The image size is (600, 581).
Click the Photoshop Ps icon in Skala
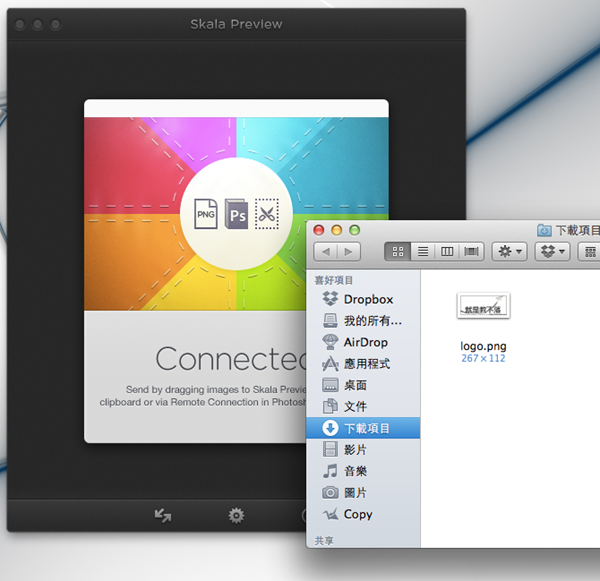coord(236,214)
